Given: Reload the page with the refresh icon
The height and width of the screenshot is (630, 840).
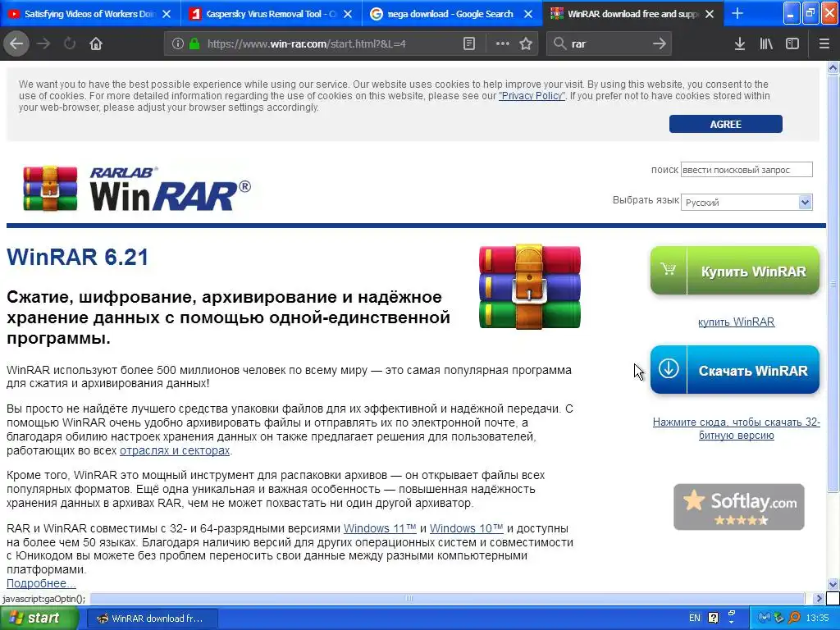Looking at the screenshot, I should [x=70, y=44].
